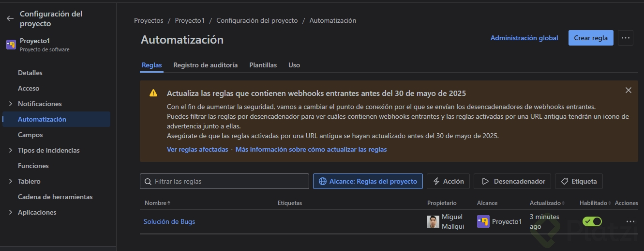Open the Administración global link
The height and width of the screenshot is (251, 644).
[x=524, y=38]
